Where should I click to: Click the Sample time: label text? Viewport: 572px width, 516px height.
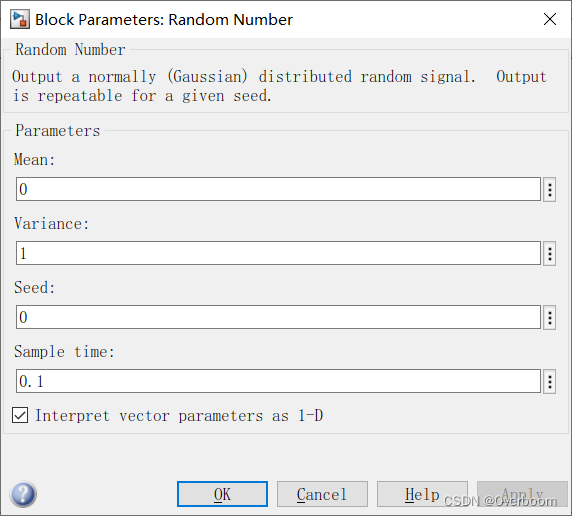64,352
